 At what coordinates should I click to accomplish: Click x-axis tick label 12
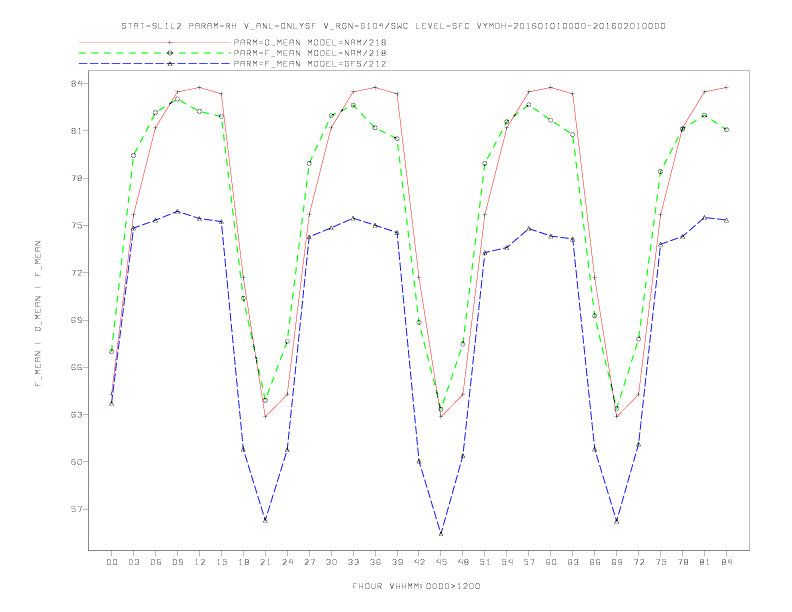pos(200,562)
